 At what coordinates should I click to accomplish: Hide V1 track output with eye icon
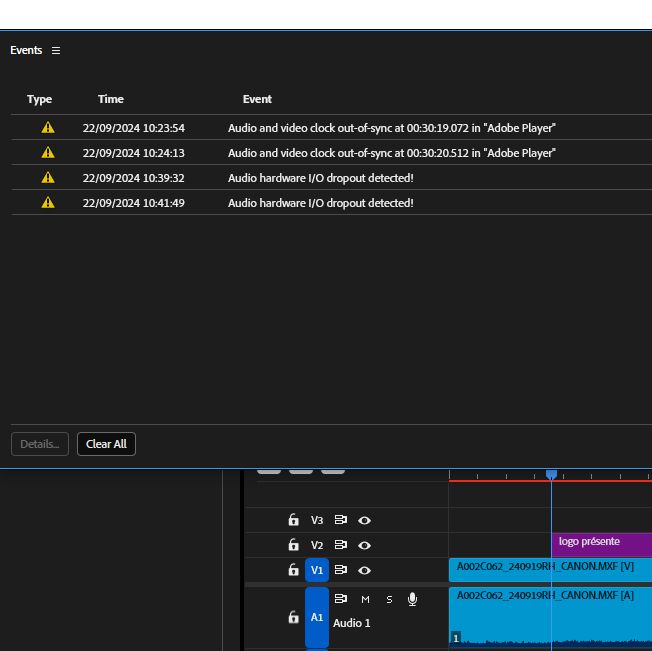364,570
